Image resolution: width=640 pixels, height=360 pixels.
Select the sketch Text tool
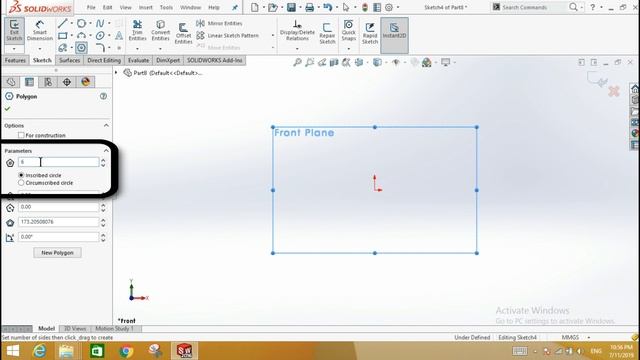[119, 36]
